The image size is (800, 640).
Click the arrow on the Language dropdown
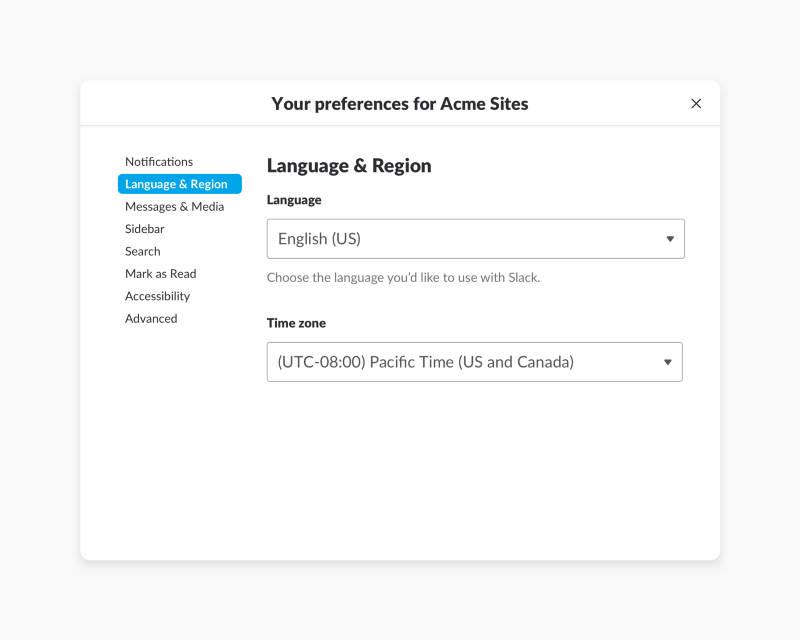coord(670,239)
